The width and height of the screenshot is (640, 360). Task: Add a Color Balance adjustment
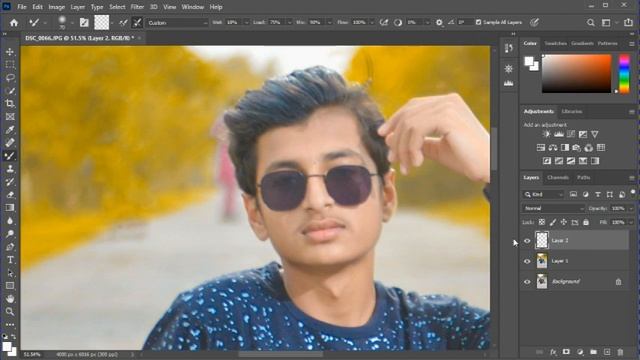coord(553,148)
